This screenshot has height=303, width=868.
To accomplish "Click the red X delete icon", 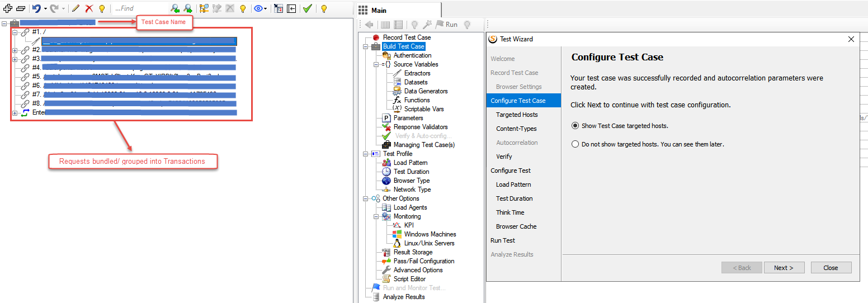I will (88, 8).
